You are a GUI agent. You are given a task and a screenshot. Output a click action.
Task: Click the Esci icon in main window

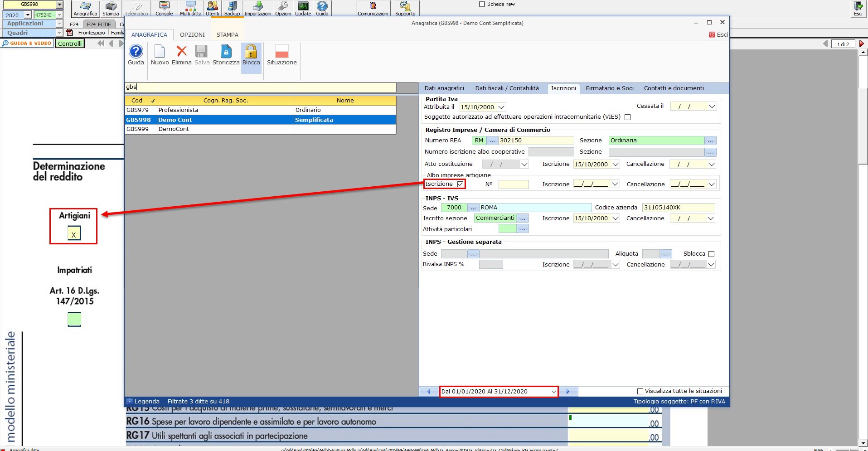pos(858,8)
